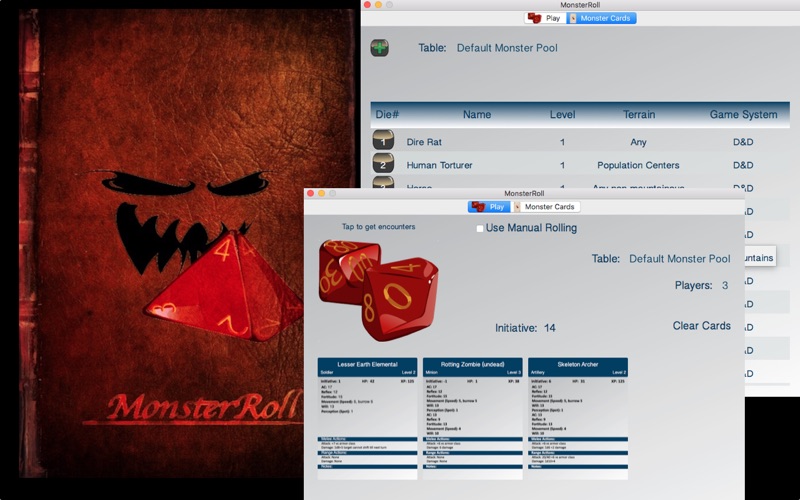Screen dimensions: 800x500
Task: Sort by the Level column header
Action: click(x=563, y=114)
